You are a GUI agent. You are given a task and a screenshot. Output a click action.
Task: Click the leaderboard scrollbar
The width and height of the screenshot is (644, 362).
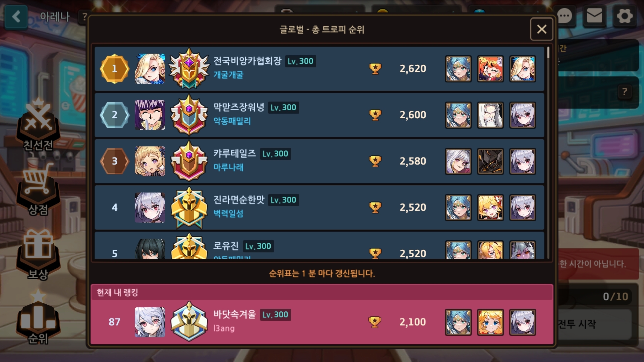(x=548, y=153)
